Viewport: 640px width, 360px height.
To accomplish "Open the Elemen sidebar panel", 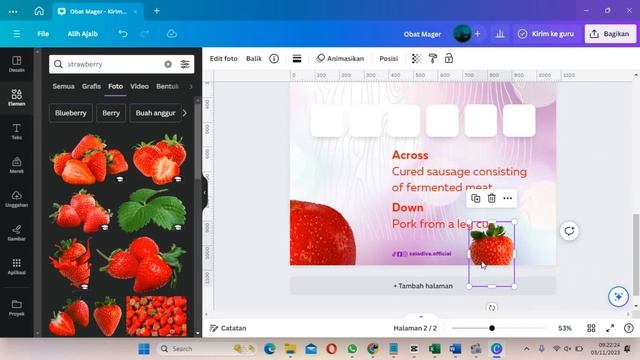I will (x=16, y=98).
